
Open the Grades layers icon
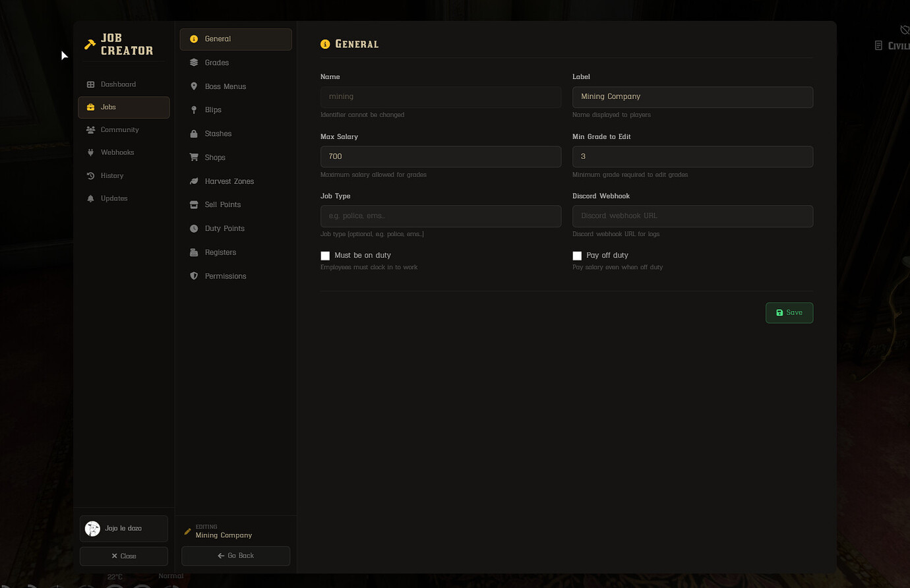click(194, 63)
